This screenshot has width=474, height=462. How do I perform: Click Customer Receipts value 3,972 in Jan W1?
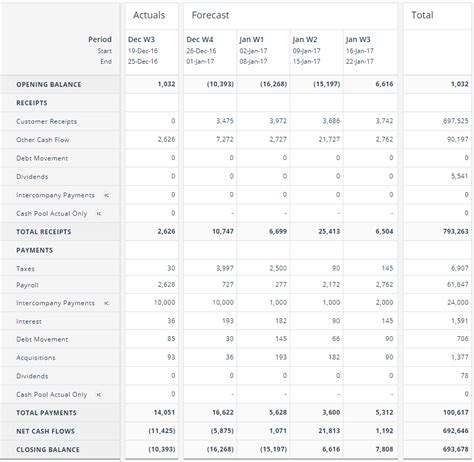click(x=278, y=121)
